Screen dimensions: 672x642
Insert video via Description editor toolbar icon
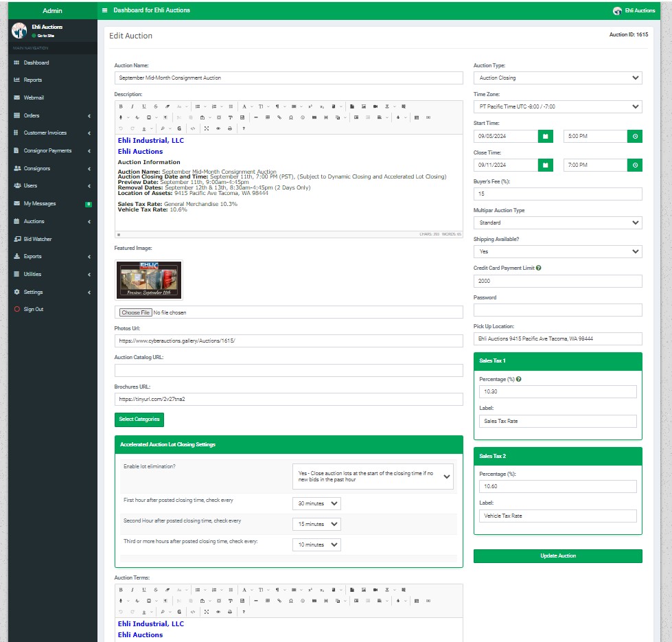click(x=375, y=106)
